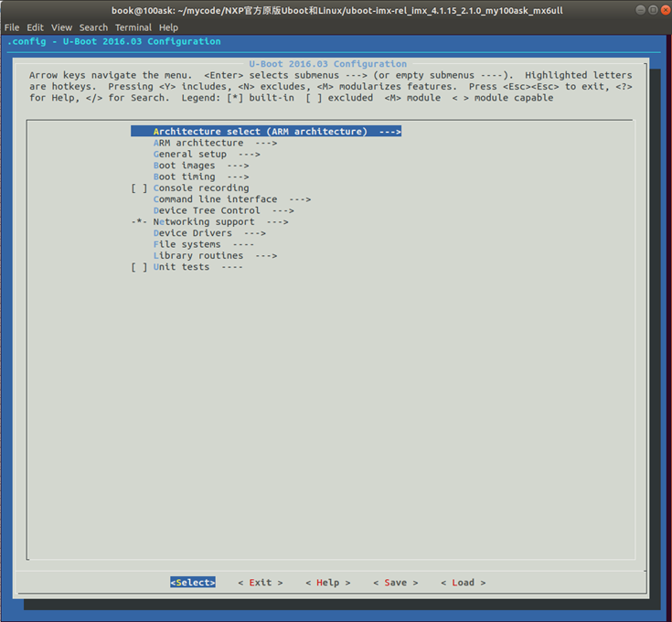672x622 pixels.
Task: Click the <Select> button
Action: coord(193,582)
